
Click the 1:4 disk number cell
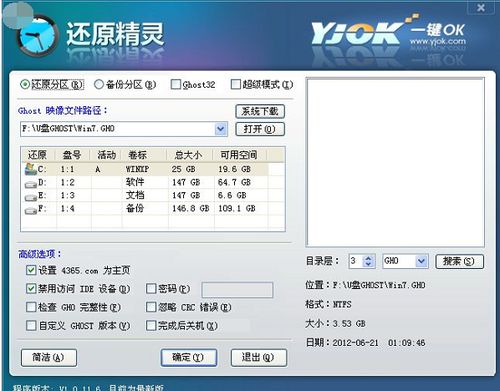[x=67, y=208]
